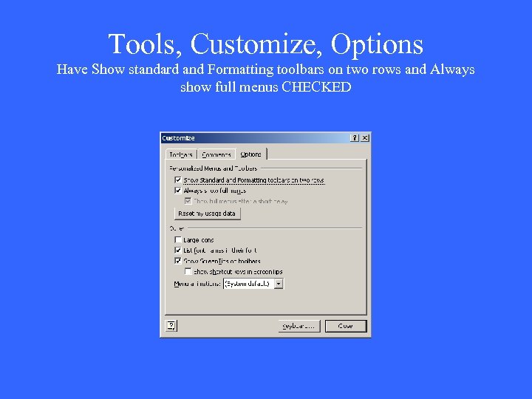
Task: Open the Menu animations dropdown arrow
Action: [x=279, y=284]
